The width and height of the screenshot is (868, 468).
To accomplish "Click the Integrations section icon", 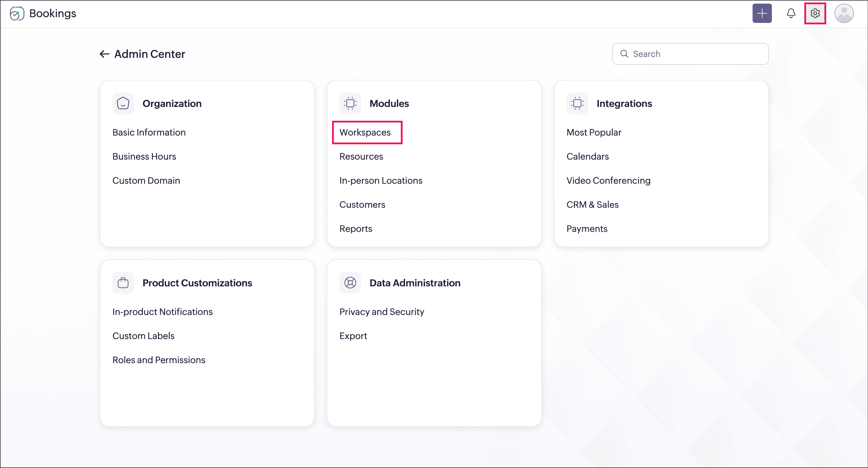I will (577, 103).
